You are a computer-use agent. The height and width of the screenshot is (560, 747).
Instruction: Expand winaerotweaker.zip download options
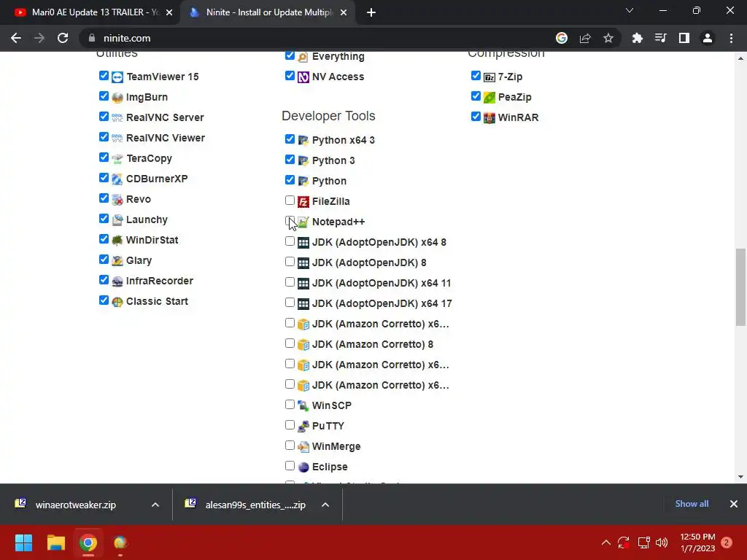click(x=155, y=505)
